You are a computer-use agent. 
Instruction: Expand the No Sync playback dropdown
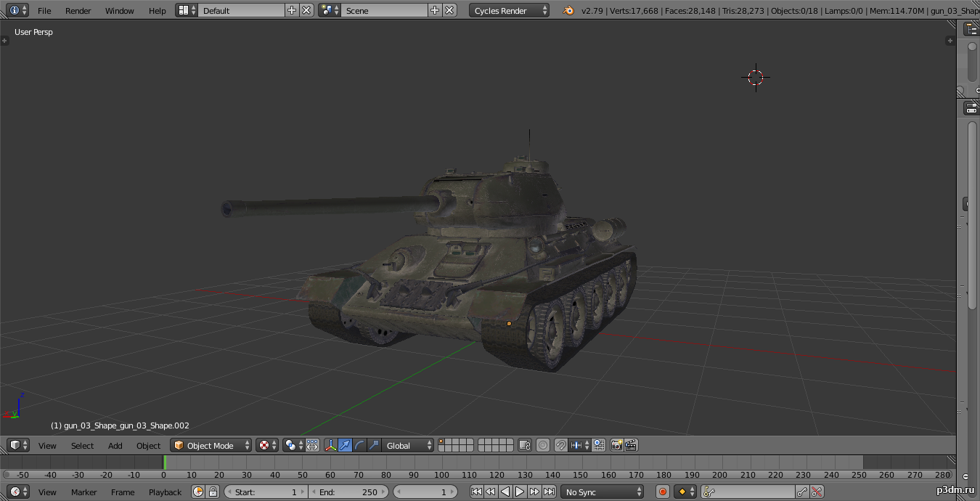(x=603, y=492)
